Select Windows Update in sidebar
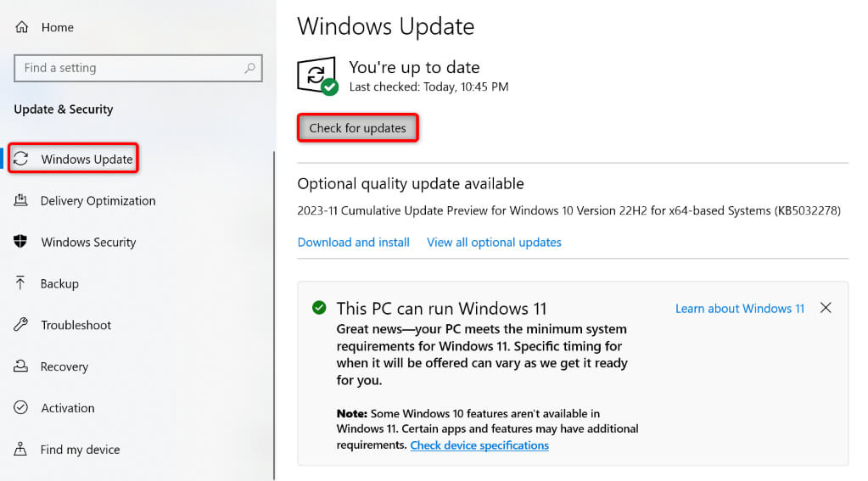868x481 pixels. 73,159
